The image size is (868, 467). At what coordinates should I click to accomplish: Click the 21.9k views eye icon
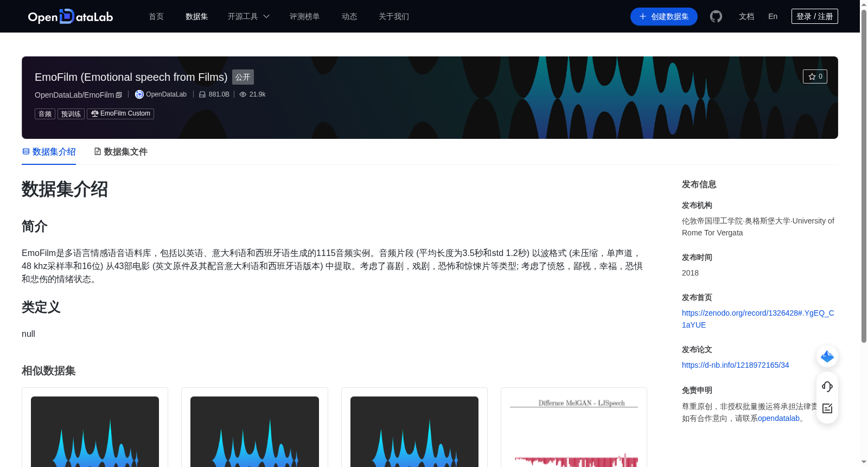(x=243, y=94)
